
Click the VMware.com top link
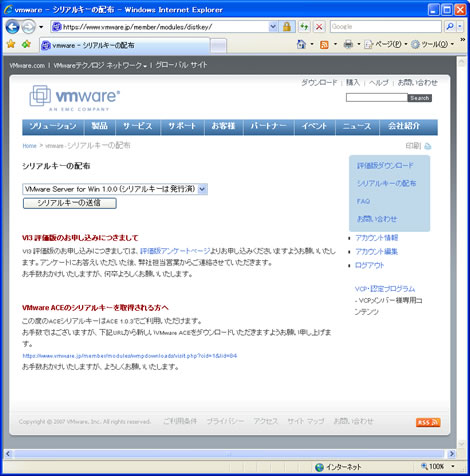click(x=27, y=66)
